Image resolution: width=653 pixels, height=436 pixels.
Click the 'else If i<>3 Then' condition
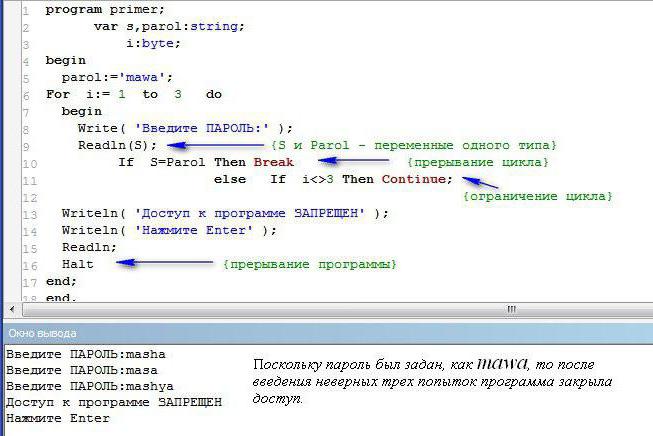[294, 179]
